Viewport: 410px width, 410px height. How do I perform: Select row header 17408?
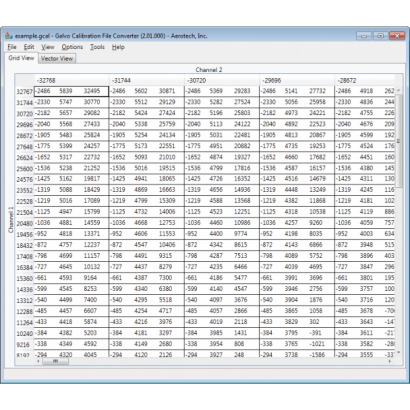click(25, 256)
